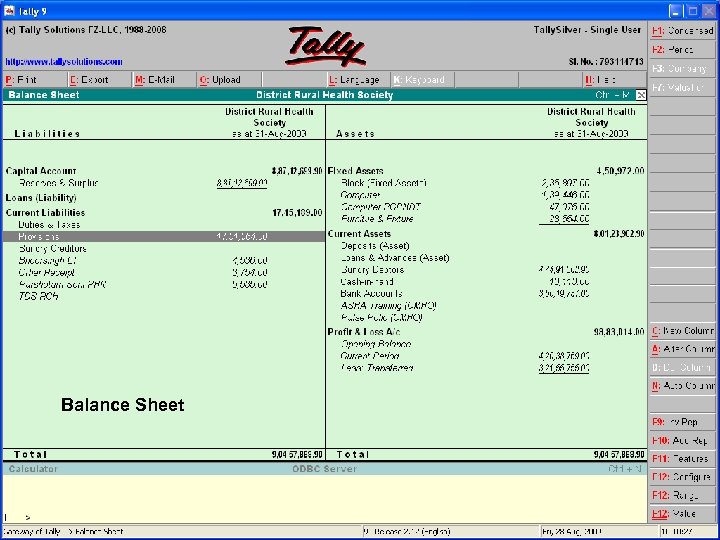This screenshot has width=720, height=540.
Task: Select the Opening Balance row
Action: pos(486,344)
